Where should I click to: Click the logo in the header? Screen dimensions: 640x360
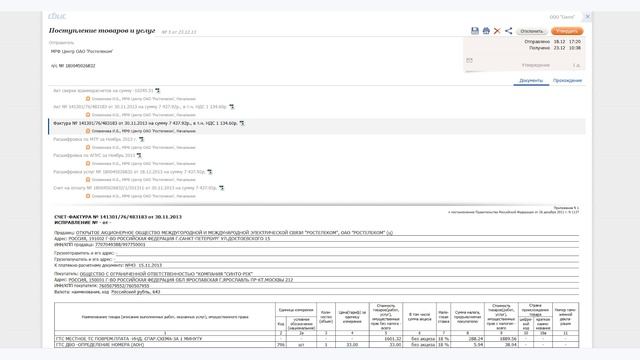[57, 16]
